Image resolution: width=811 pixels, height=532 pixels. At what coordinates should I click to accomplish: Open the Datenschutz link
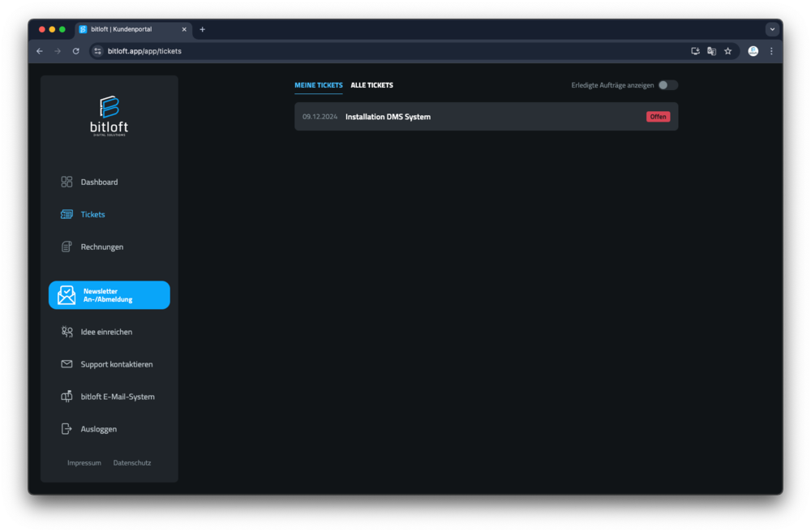pyautogui.click(x=132, y=463)
